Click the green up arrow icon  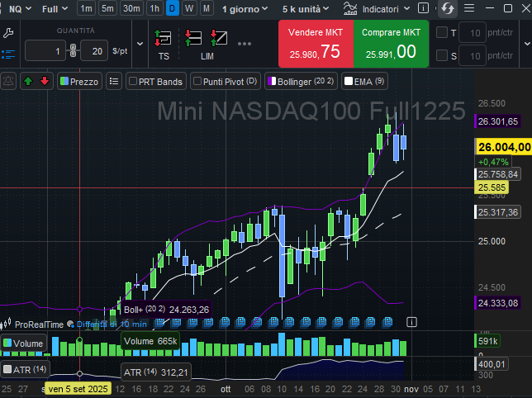tap(28, 82)
